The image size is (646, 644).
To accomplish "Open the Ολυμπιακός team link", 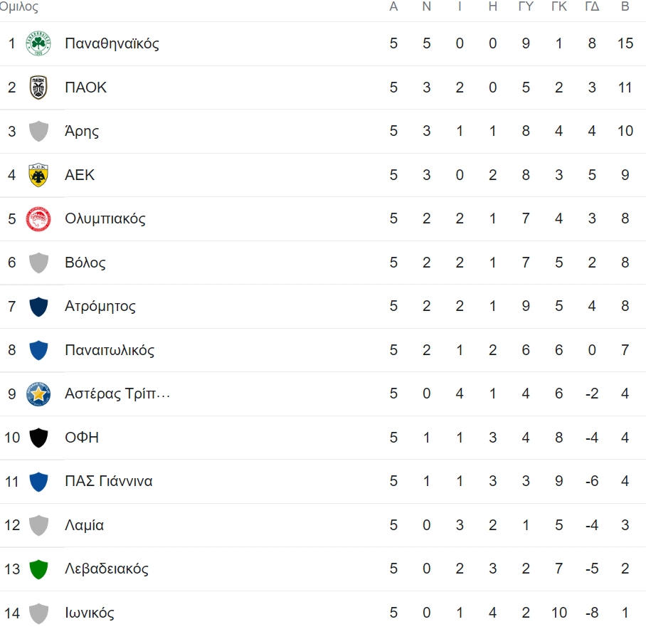I will point(105,218).
